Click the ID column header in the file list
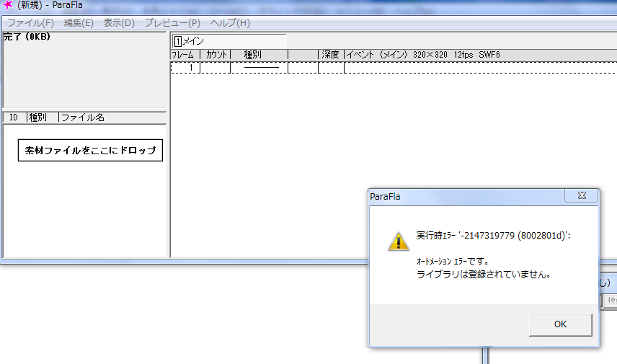 (14, 117)
